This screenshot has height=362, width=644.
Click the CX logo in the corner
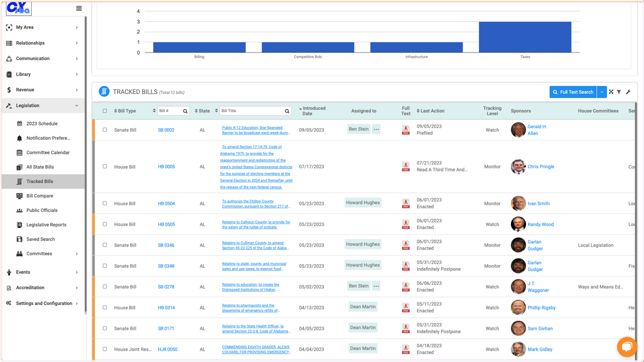[x=19, y=9]
